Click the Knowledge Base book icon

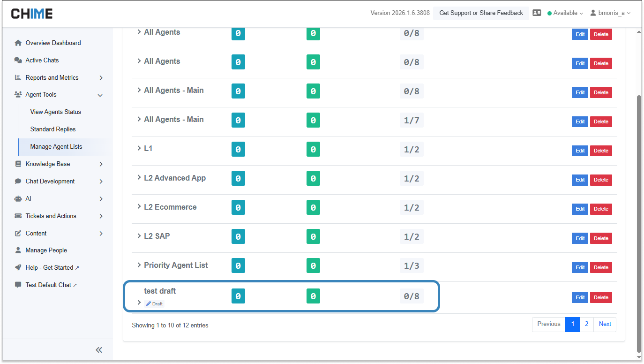tap(18, 164)
